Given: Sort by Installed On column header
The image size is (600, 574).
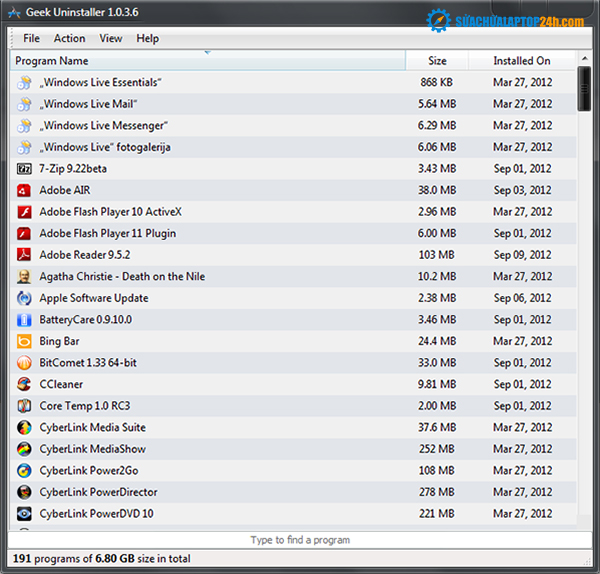Looking at the screenshot, I should click(x=522, y=60).
